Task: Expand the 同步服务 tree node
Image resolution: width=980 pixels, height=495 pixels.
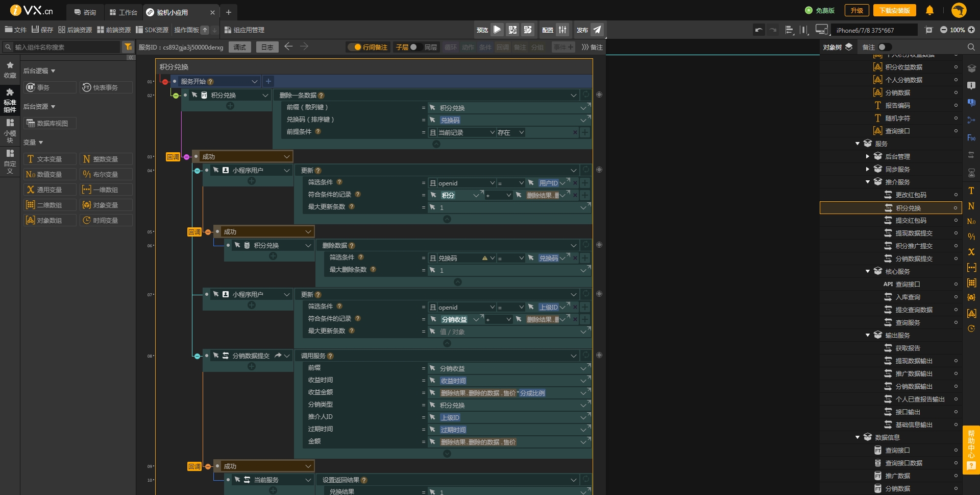Action: [867, 169]
